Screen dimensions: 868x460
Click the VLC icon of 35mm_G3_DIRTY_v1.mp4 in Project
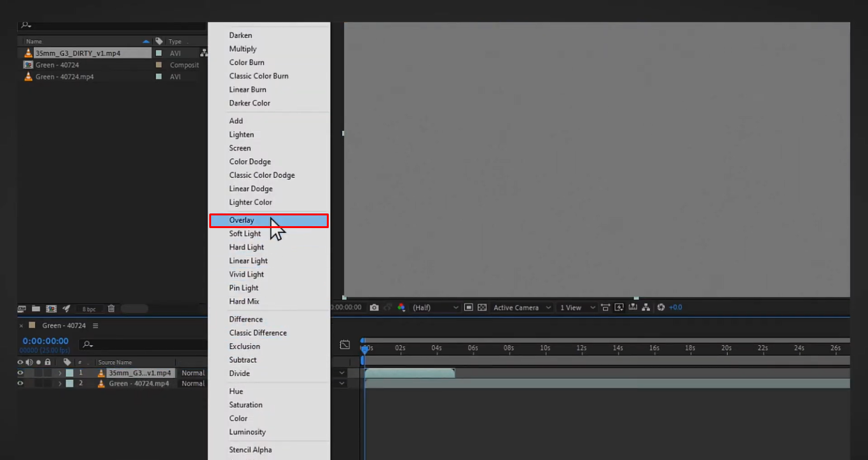28,53
